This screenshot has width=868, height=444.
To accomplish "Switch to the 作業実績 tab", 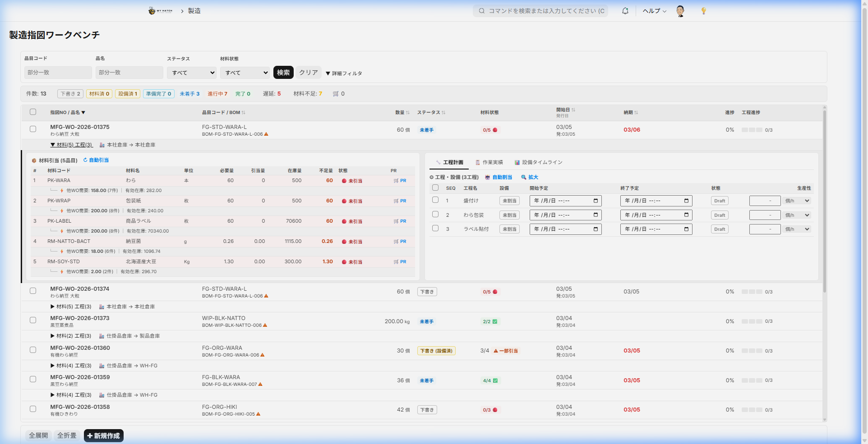I will [x=489, y=162].
